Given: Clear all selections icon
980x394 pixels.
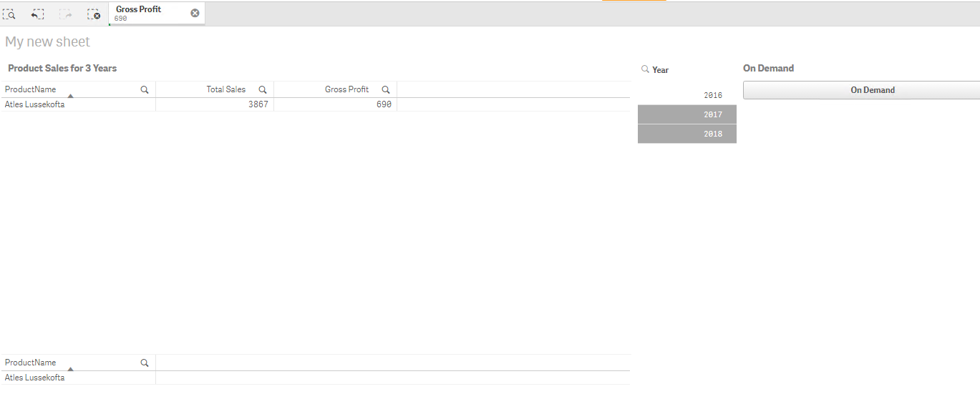Looking at the screenshot, I should tap(94, 14).
